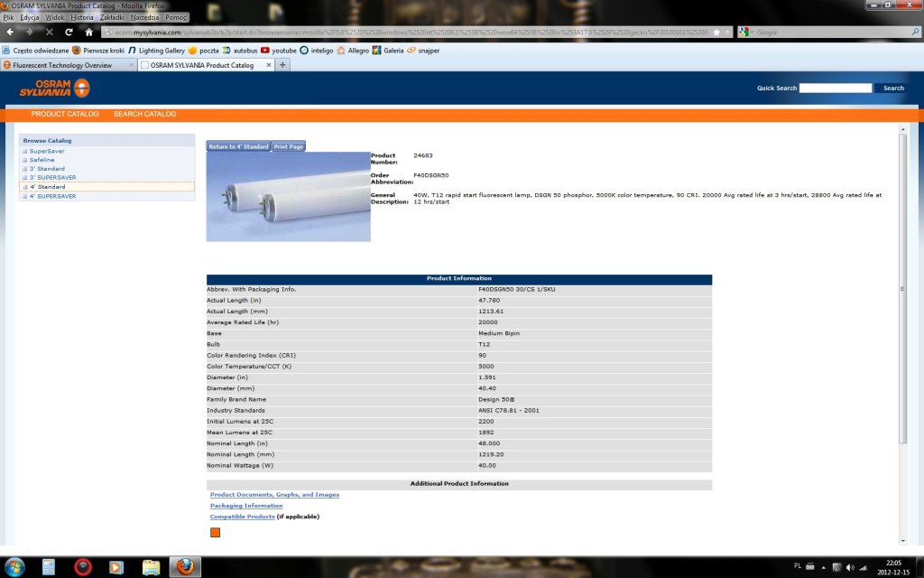Open the Windows Start button
Viewport: 924px width, 578px height.
14,567
